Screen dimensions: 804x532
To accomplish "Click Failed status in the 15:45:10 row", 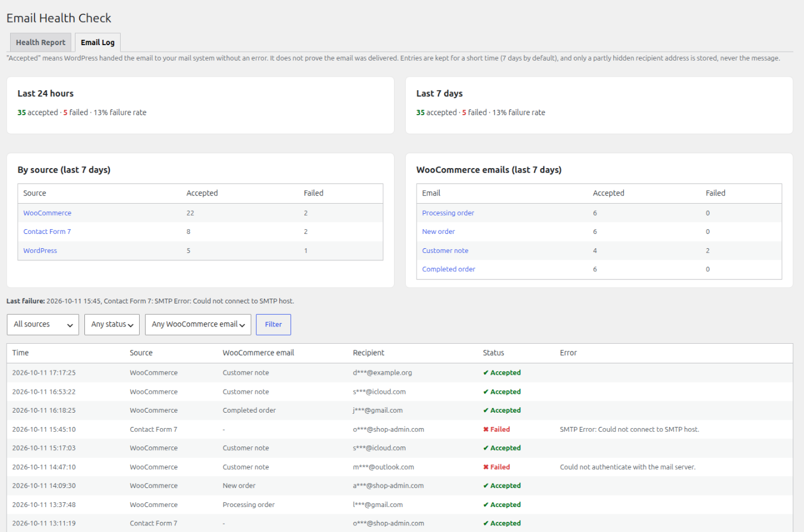I will coord(496,429).
